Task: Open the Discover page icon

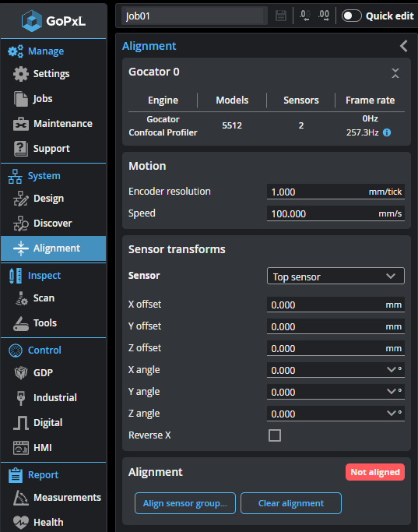Action: [21, 224]
